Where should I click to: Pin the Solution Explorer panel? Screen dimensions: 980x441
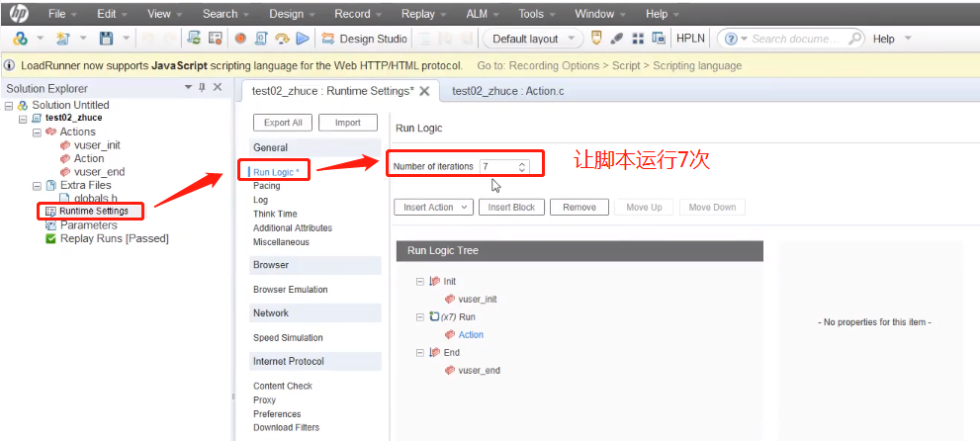point(202,87)
